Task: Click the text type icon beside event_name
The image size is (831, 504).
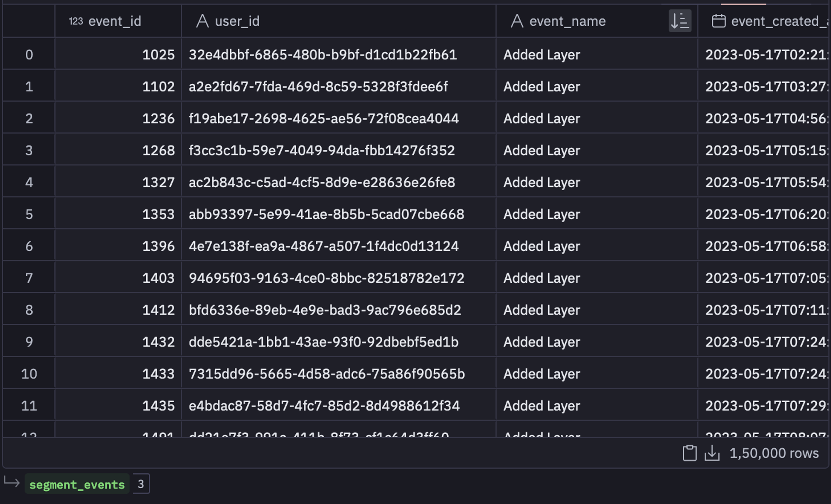Action: [517, 21]
